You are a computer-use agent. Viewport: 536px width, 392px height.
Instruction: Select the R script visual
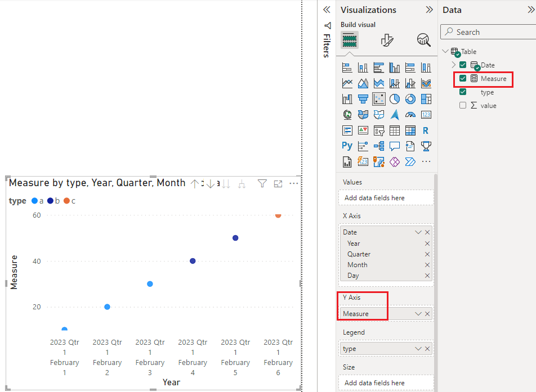(x=426, y=130)
